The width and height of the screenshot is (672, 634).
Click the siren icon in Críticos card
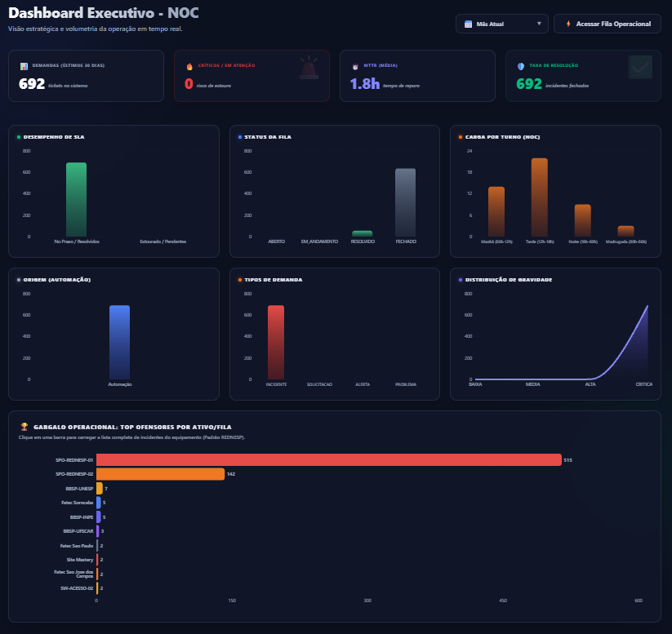pyautogui.click(x=309, y=68)
